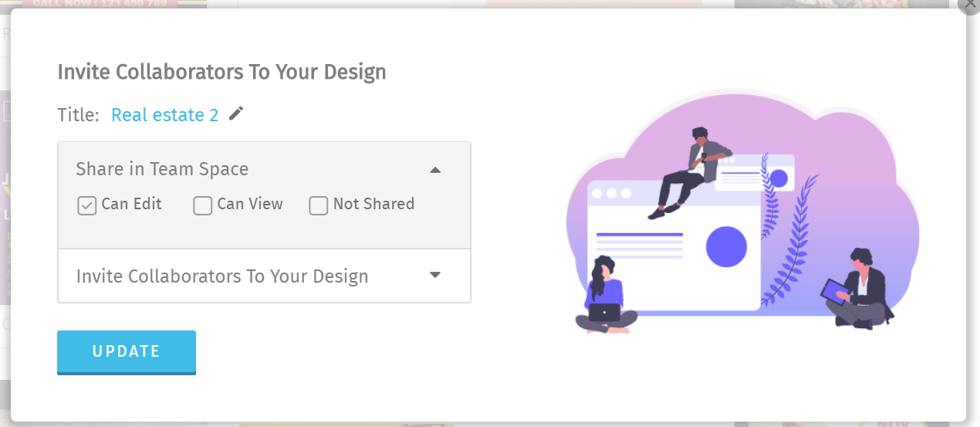Check the Can View checkbox
Image resolution: width=980 pixels, height=427 pixels.
203,205
